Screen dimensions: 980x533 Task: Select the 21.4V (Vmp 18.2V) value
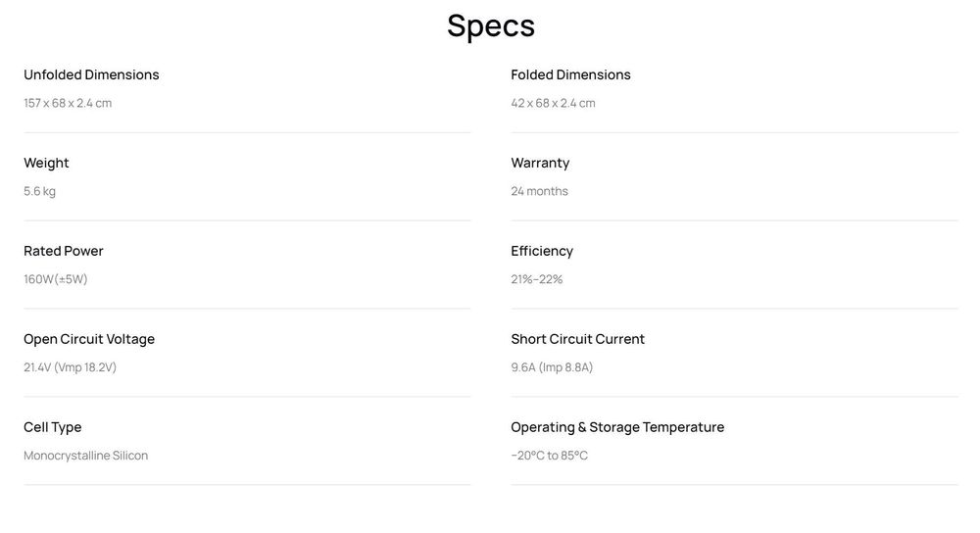point(70,367)
